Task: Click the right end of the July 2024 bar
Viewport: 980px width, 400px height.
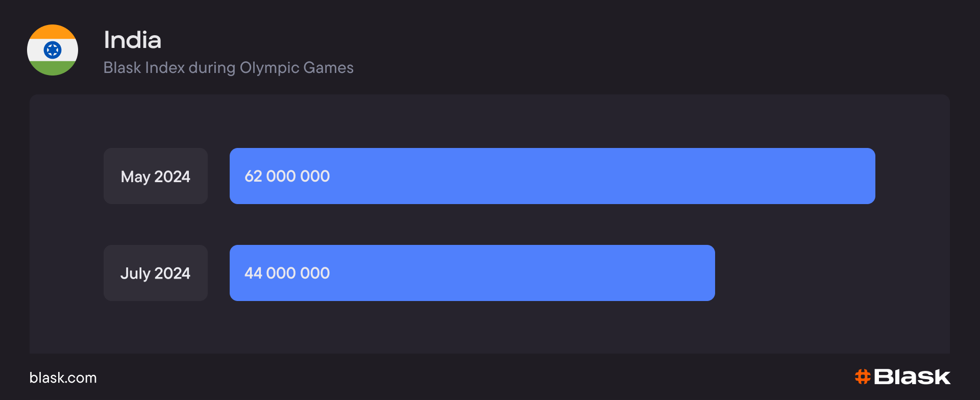Action: (707, 273)
